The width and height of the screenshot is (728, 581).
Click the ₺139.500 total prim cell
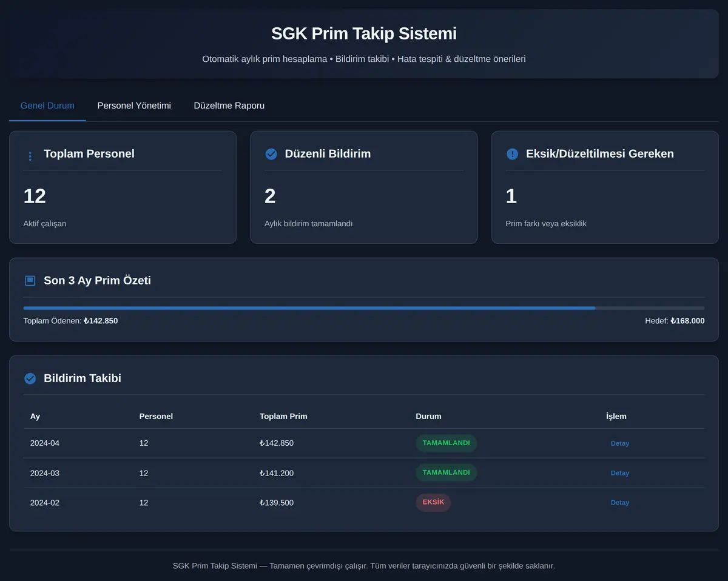pyautogui.click(x=277, y=503)
